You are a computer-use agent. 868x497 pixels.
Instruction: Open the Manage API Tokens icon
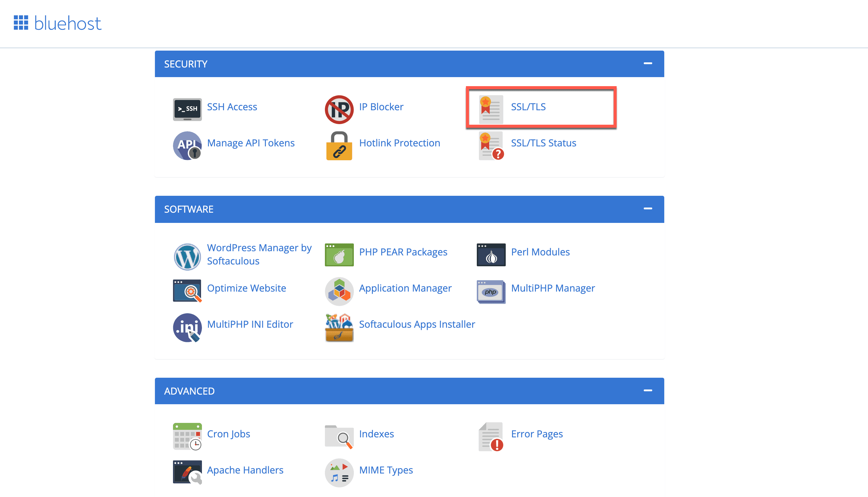coord(187,146)
